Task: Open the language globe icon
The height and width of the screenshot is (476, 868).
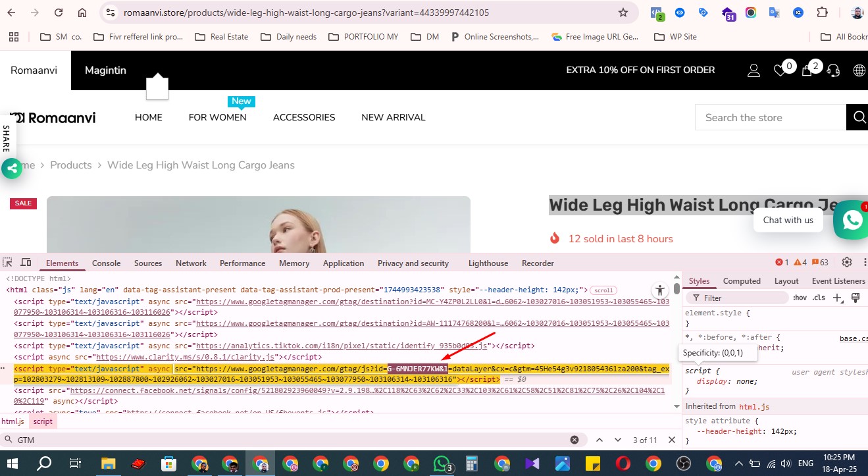Action: 859,70
